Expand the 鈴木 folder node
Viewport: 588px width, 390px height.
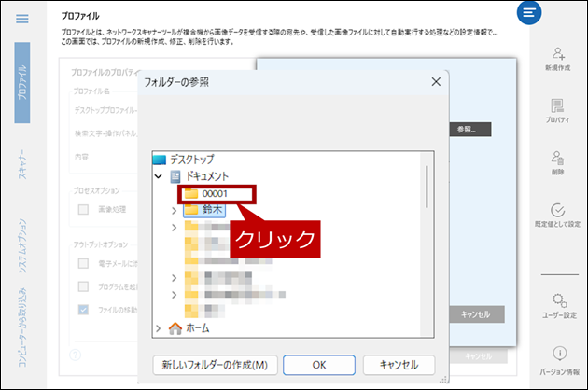click(175, 211)
